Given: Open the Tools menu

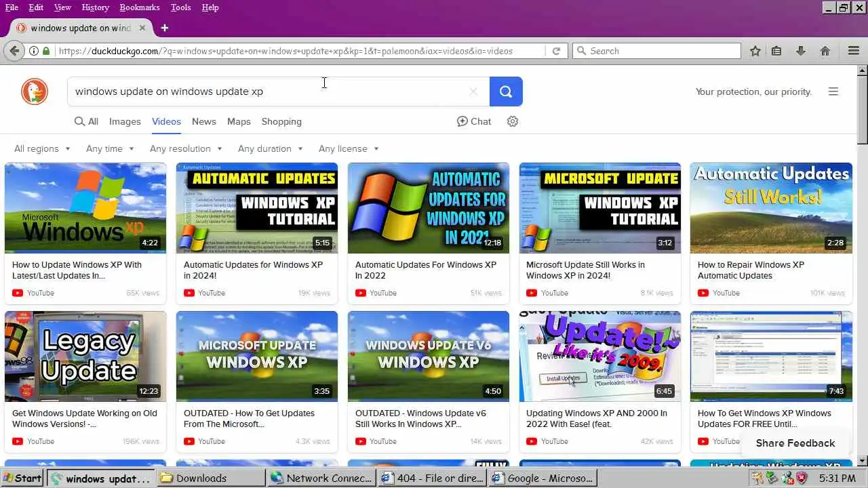Looking at the screenshot, I should click(x=180, y=7).
